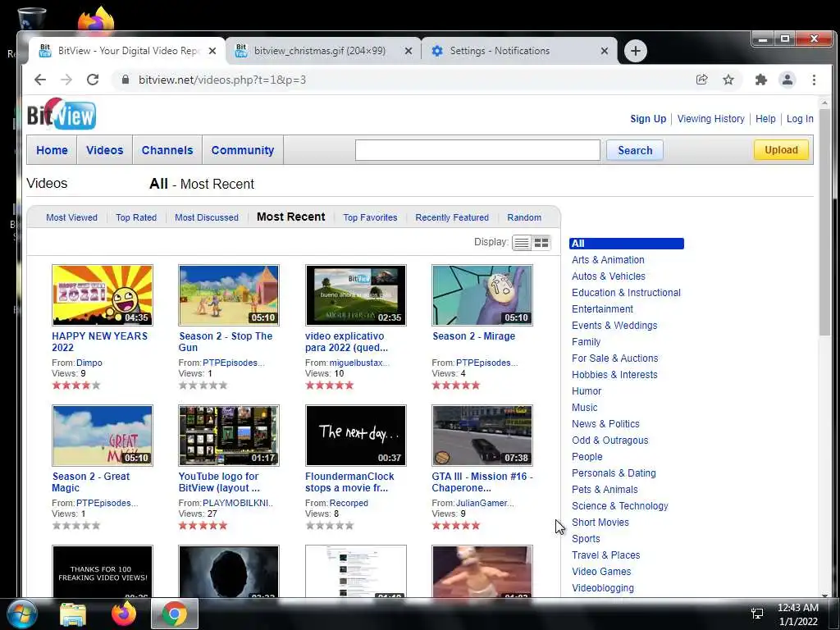840x630 pixels.
Task: Open the Channels navigation item
Action: 167,151
